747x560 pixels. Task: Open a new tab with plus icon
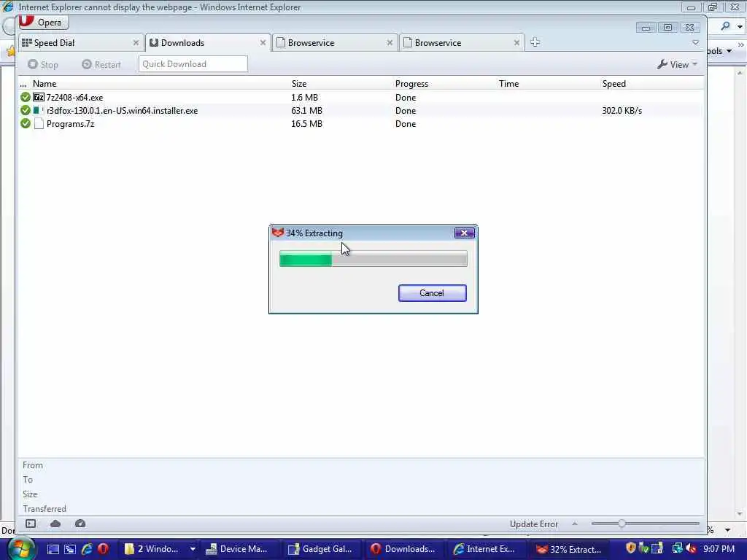coord(535,42)
